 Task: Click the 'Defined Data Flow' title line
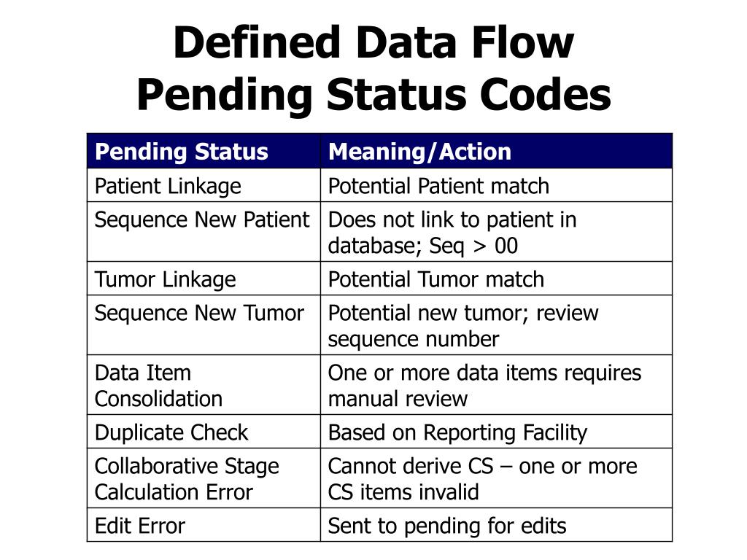click(373, 43)
